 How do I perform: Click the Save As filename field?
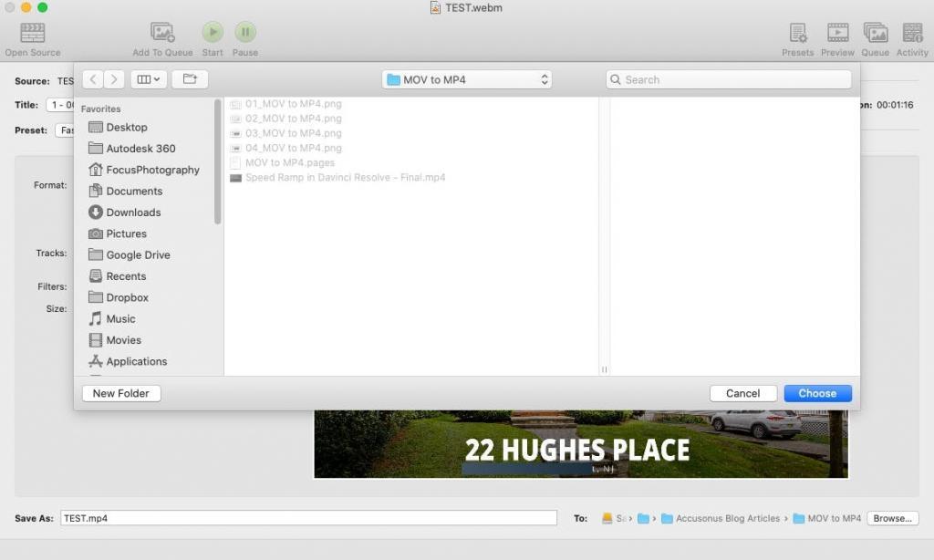[308, 518]
